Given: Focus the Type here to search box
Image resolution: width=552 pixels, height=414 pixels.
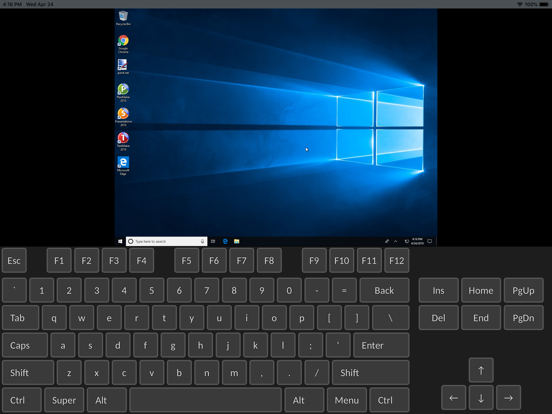Looking at the screenshot, I should coord(166,241).
